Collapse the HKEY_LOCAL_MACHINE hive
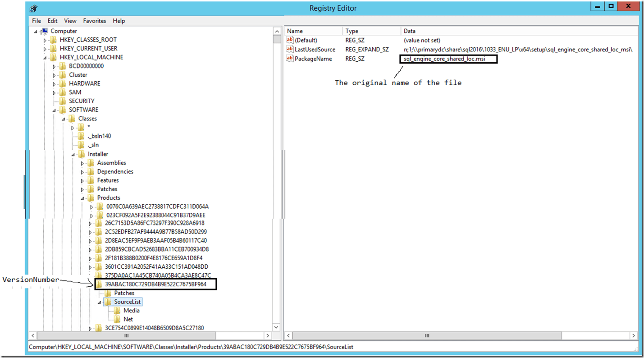644x358 pixels. (45, 58)
